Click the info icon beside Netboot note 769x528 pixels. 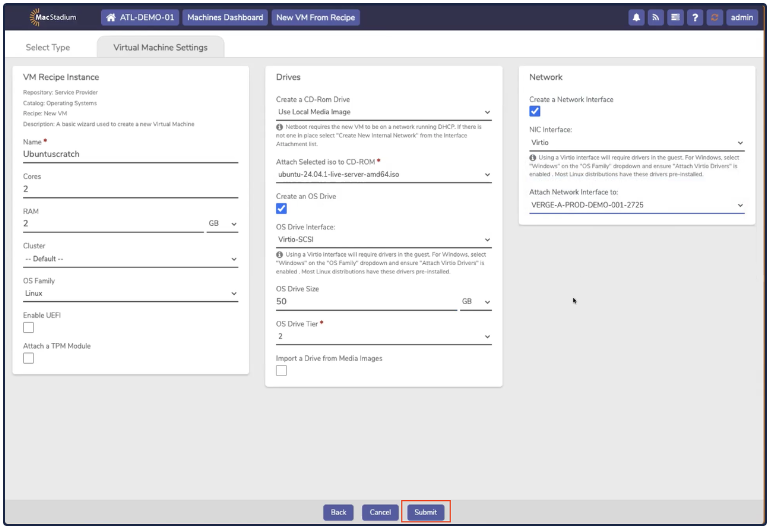click(x=280, y=127)
